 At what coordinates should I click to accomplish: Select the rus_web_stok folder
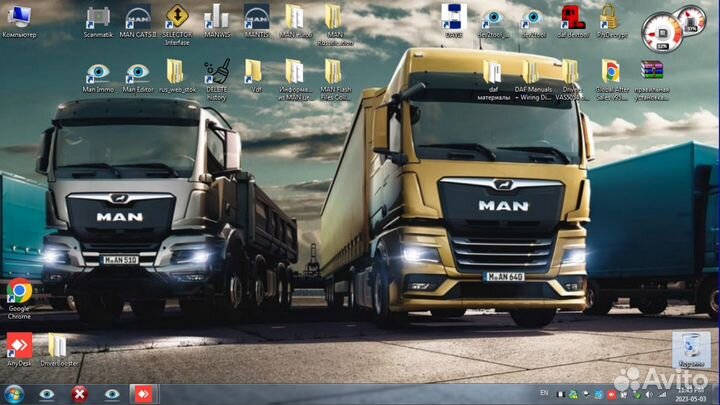pos(176,72)
